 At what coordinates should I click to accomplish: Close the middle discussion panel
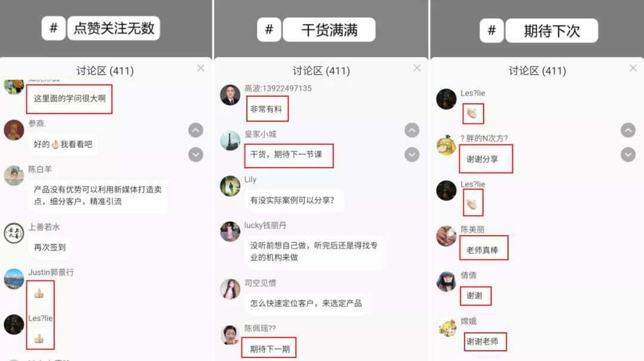point(417,68)
